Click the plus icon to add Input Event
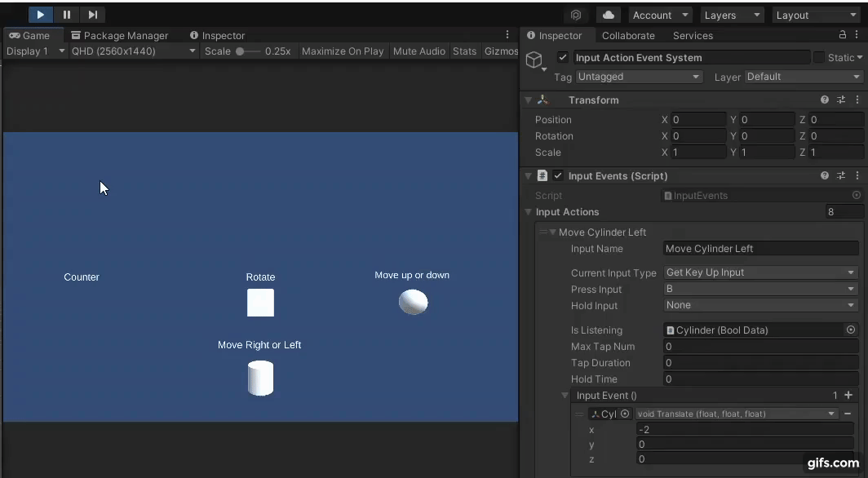The image size is (868, 478). (x=848, y=395)
